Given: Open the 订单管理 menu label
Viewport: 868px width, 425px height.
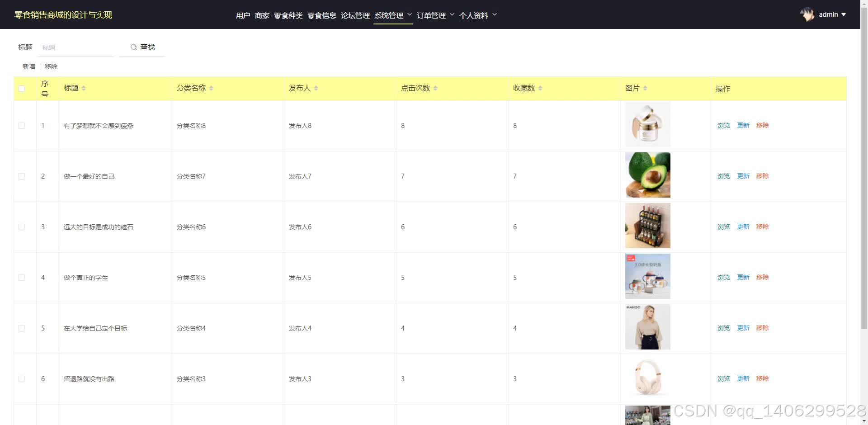Looking at the screenshot, I should [431, 15].
